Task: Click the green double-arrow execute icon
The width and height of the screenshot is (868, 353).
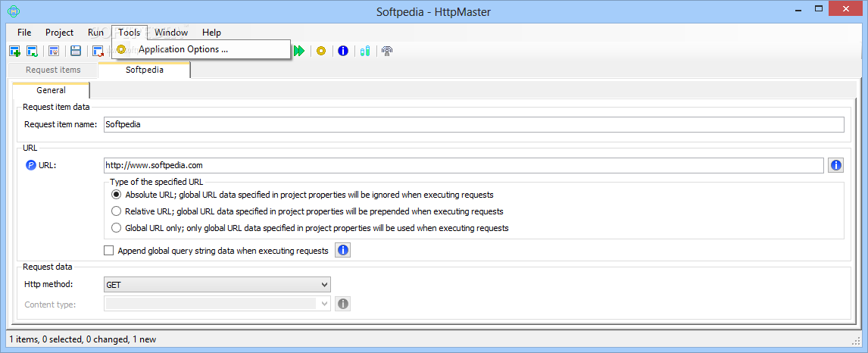Action: [299, 51]
